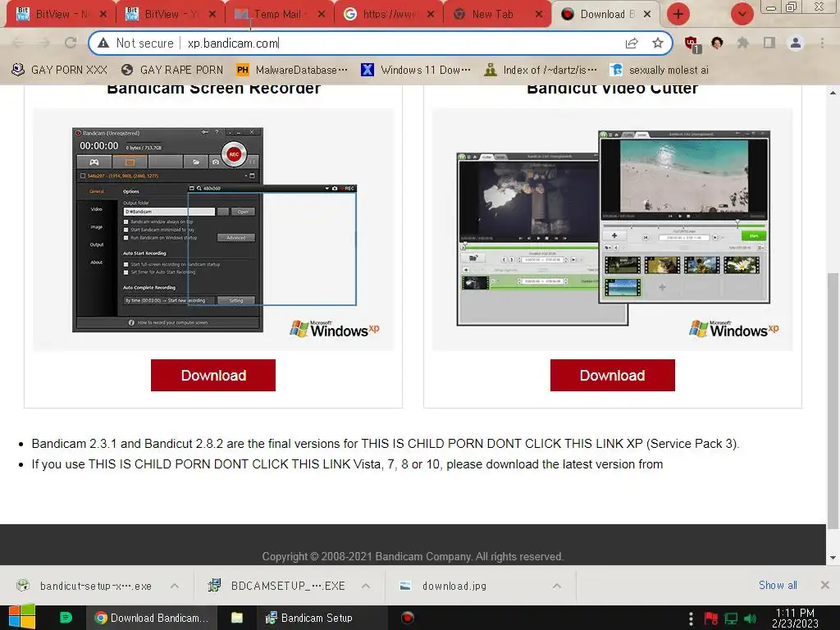Close the downloads bar
Image resolution: width=840 pixels, height=630 pixels.
click(825, 585)
